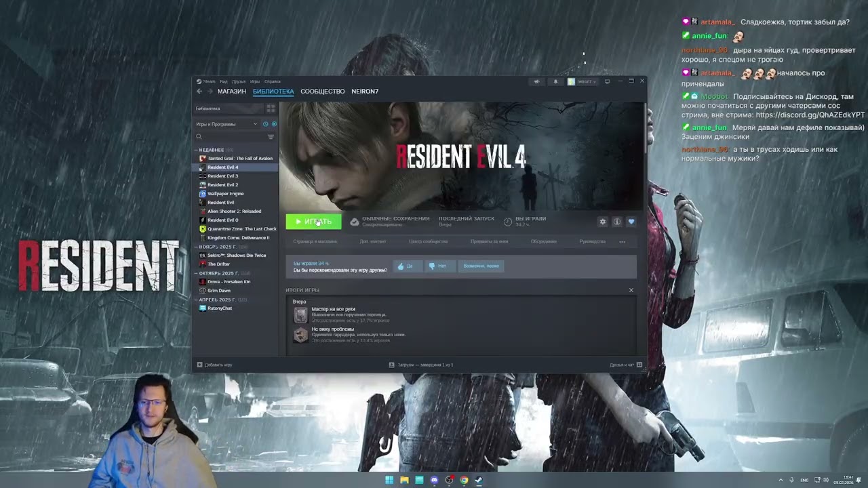Select The Drifter in library

pyautogui.click(x=236, y=264)
